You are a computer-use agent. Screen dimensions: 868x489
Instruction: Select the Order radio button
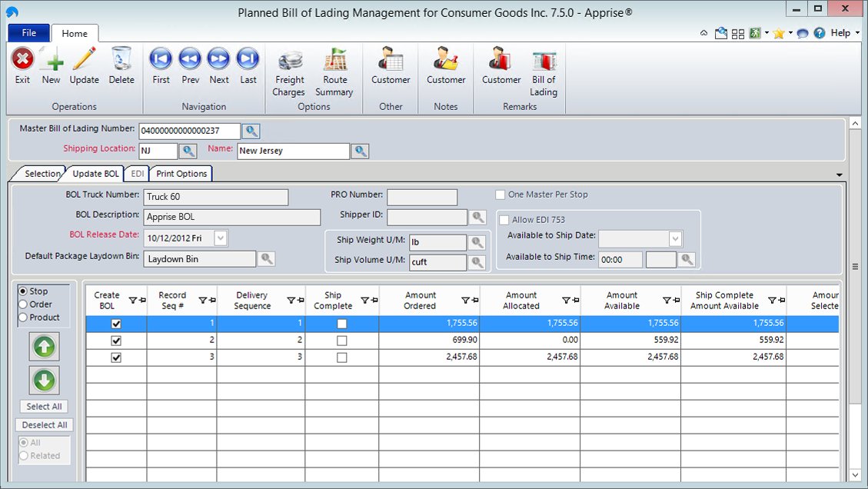tap(23, 304)
